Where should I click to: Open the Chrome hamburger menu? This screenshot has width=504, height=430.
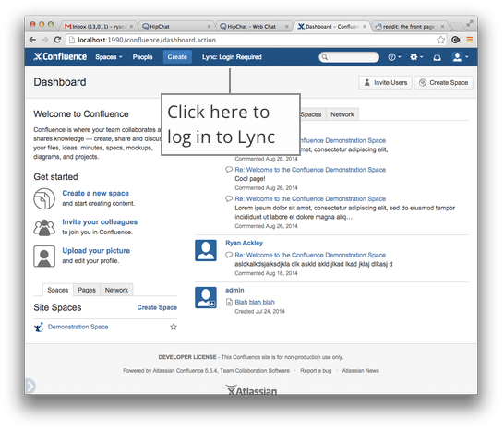tap(470, 40)
